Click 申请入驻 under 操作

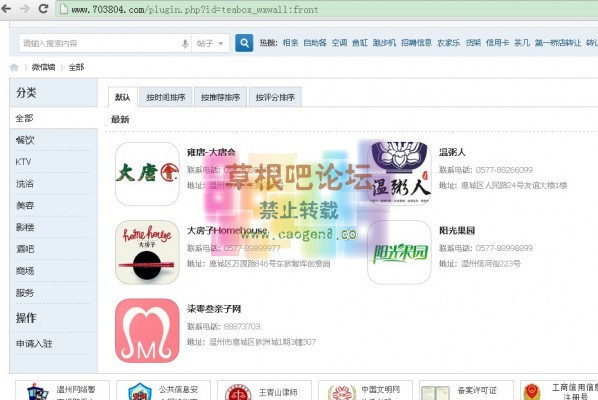34,344
